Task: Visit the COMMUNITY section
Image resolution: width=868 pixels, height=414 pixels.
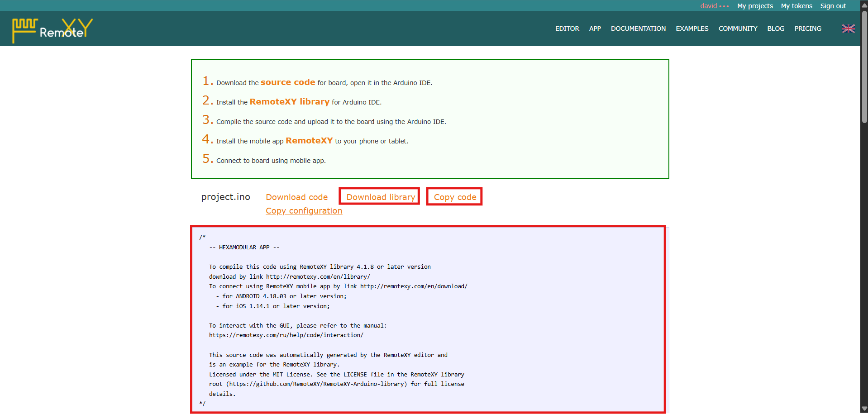Action: (738, 29)
